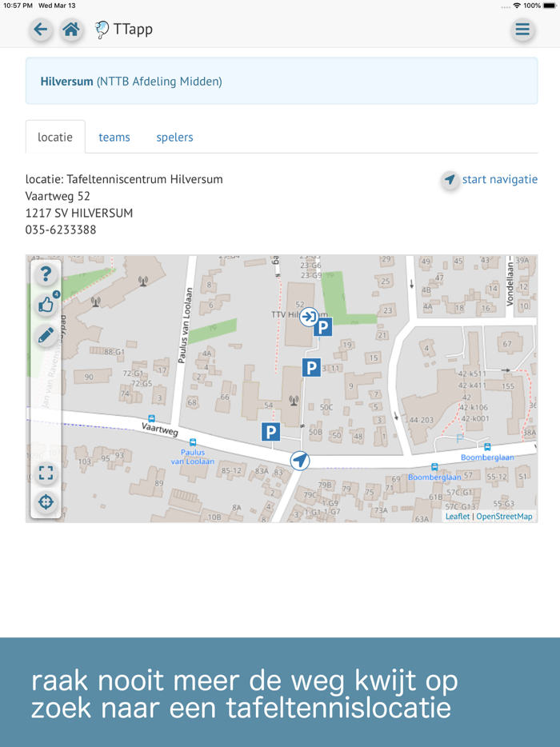Click the TTapp title text
The image size is (560, 747).
133,30
